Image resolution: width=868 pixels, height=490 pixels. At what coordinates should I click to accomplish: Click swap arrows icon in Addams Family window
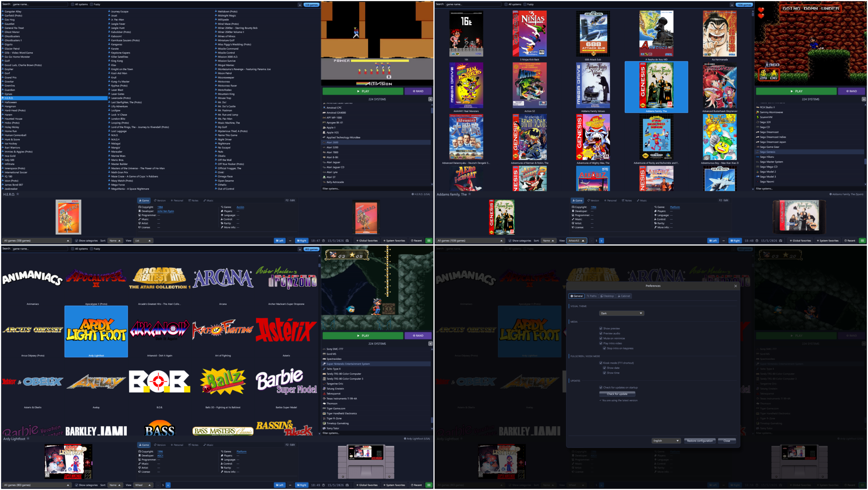click(724, 241)
